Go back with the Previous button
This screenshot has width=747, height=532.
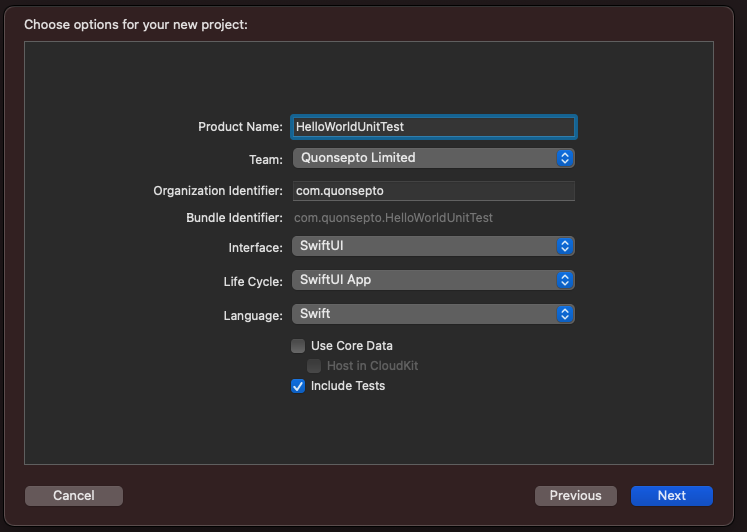coord(575,496)
